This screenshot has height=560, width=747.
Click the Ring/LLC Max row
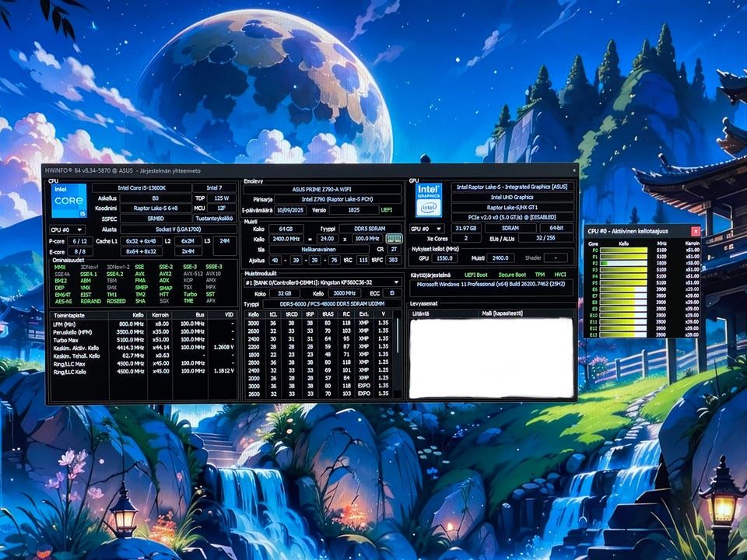click(x=143, y=364)
